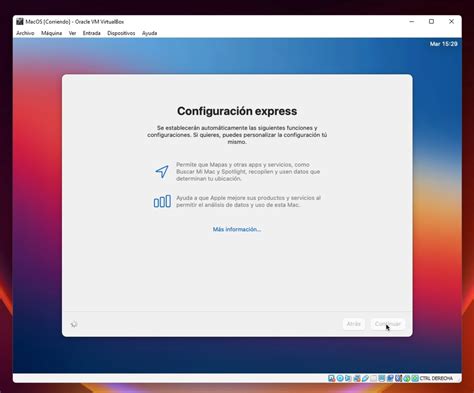The height and width of the screenshot is (393, 474).
Task: Close the VirtualBox window
Action: click(x=451, y=21)
